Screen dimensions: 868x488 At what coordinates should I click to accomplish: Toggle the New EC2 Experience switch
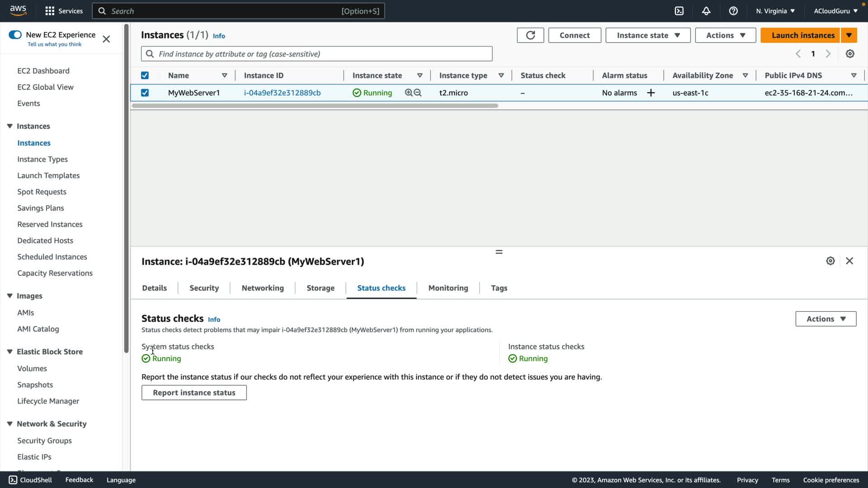tap(15, 35)
